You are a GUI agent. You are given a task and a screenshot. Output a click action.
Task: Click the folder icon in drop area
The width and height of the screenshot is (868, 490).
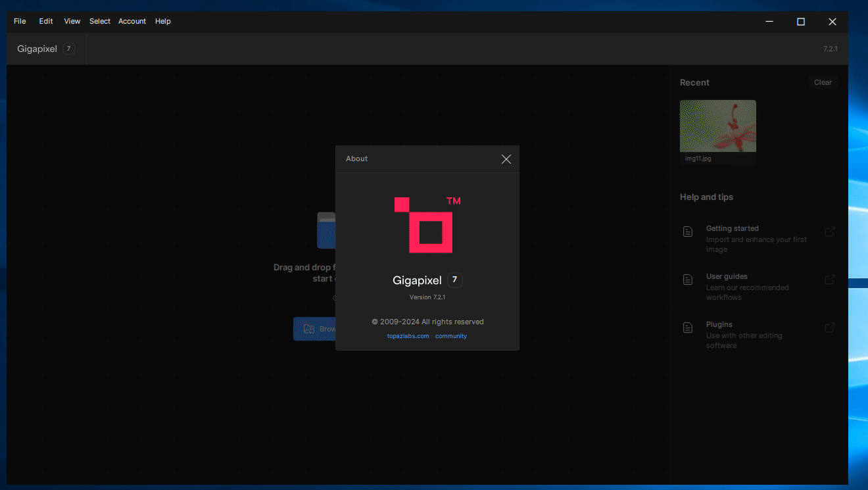point(326,230)
